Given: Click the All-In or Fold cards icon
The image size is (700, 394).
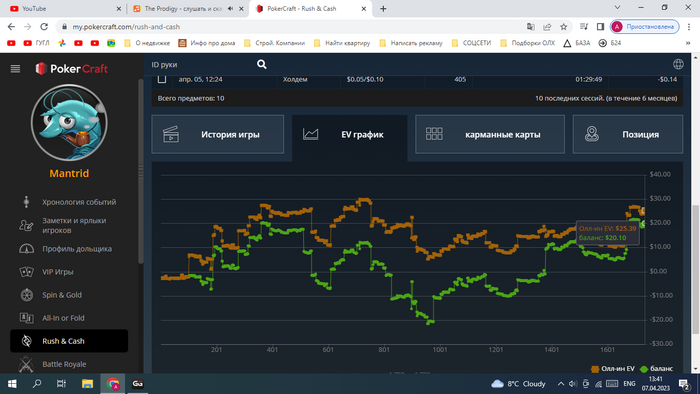Looking at the screenshot, I should point(26,318).
